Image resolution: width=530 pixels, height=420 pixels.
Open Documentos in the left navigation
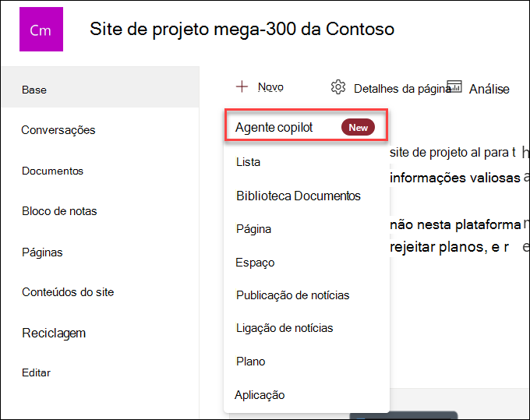pos(52,171)
